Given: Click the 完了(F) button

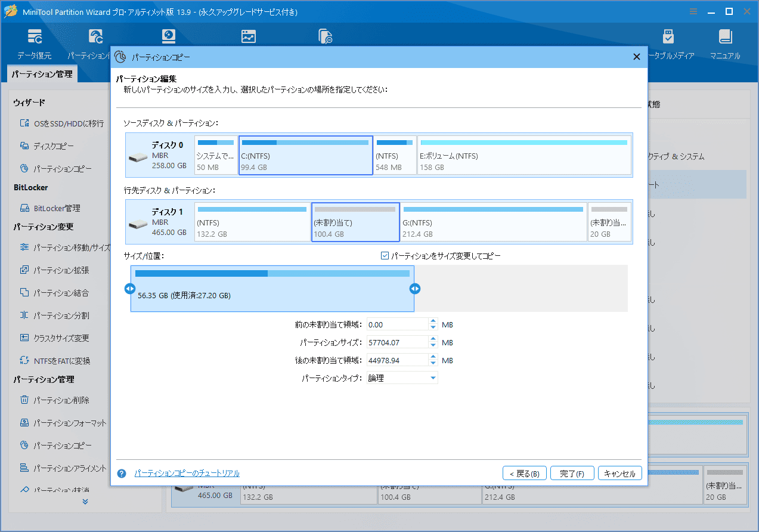Looking at the screenshot, I should point(572,474).
